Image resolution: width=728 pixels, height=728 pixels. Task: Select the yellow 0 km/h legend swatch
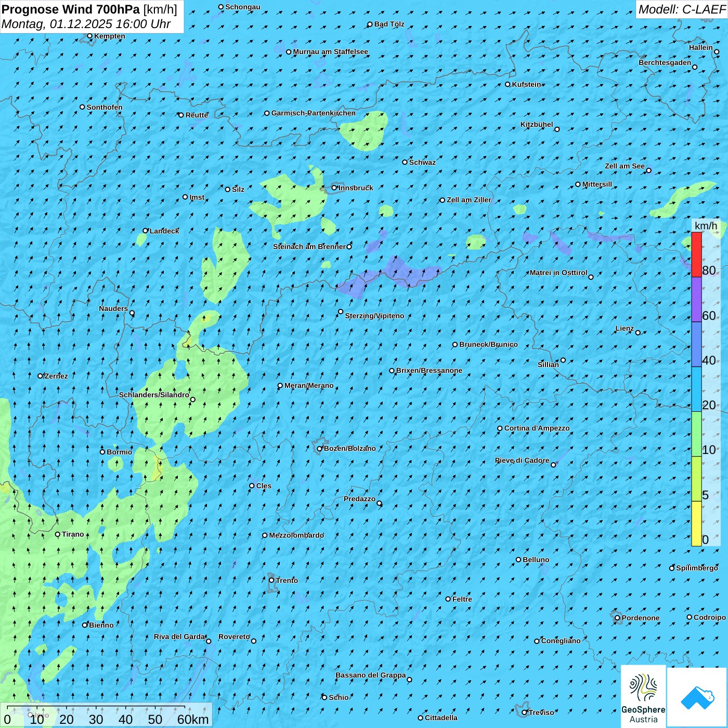coord(696,524)
